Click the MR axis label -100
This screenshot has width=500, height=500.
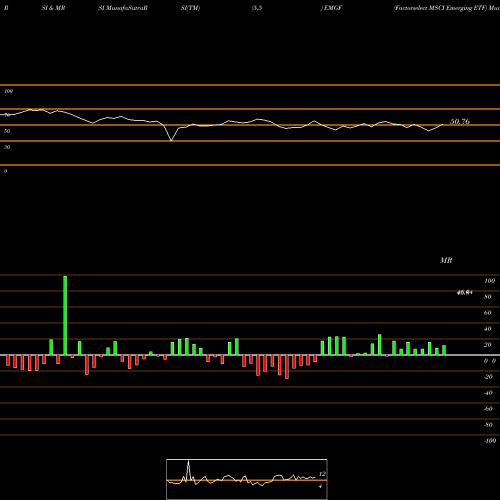pos(489,441)
